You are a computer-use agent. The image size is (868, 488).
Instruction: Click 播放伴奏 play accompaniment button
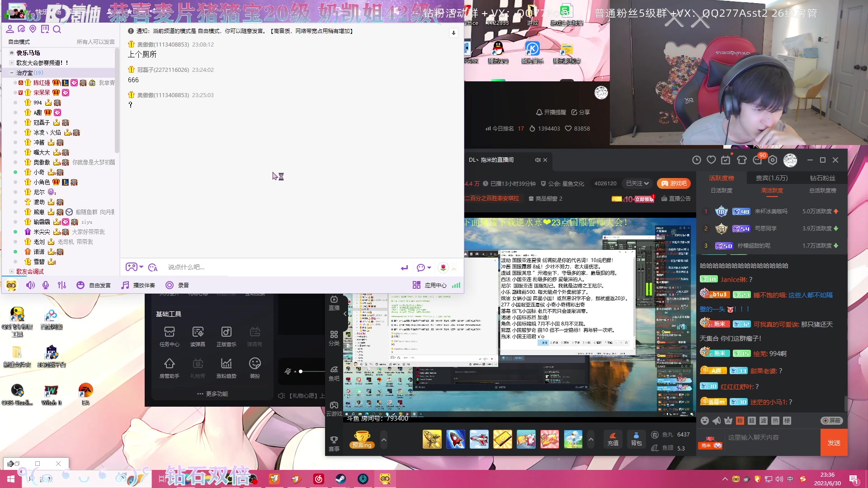coord(138,285)
